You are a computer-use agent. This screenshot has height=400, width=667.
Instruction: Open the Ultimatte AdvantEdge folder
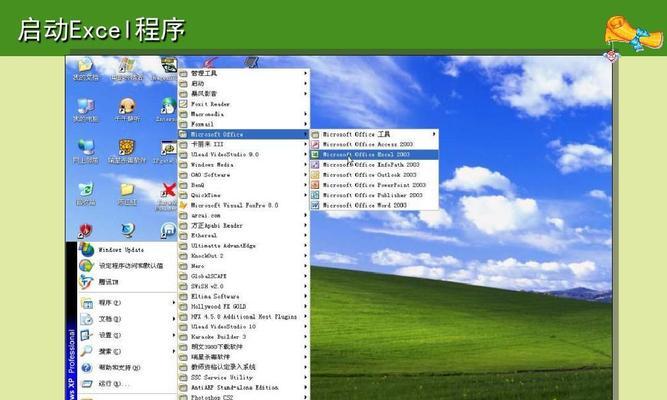click(x=244, y=246)
